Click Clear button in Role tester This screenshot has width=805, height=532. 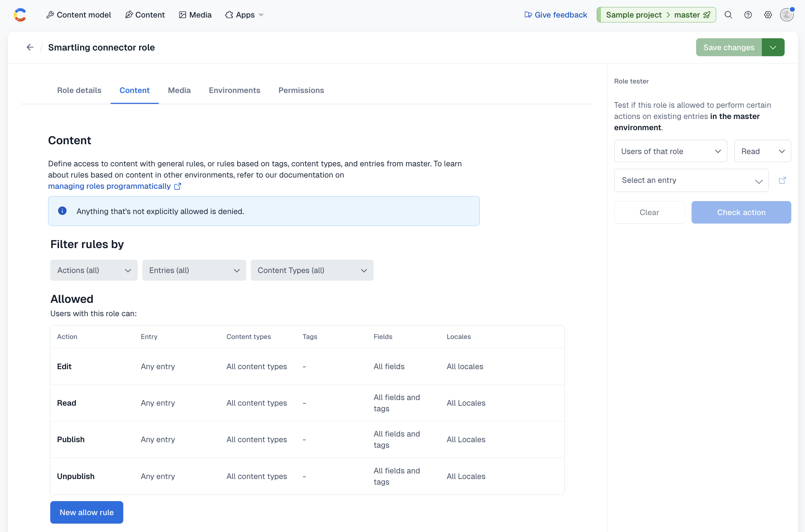pyautogui.click(x=649, y=212)
